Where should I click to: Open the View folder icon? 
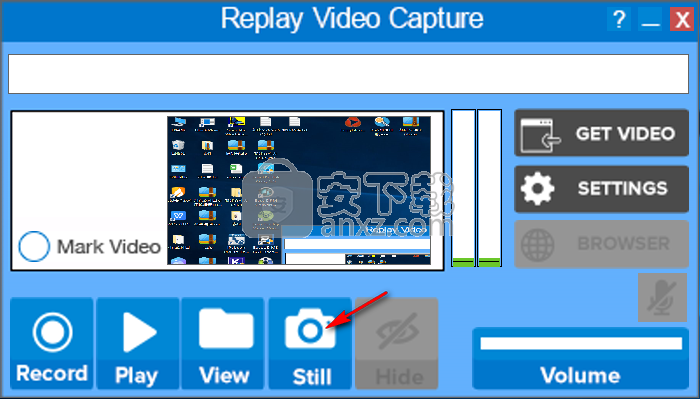click(226, 329)
